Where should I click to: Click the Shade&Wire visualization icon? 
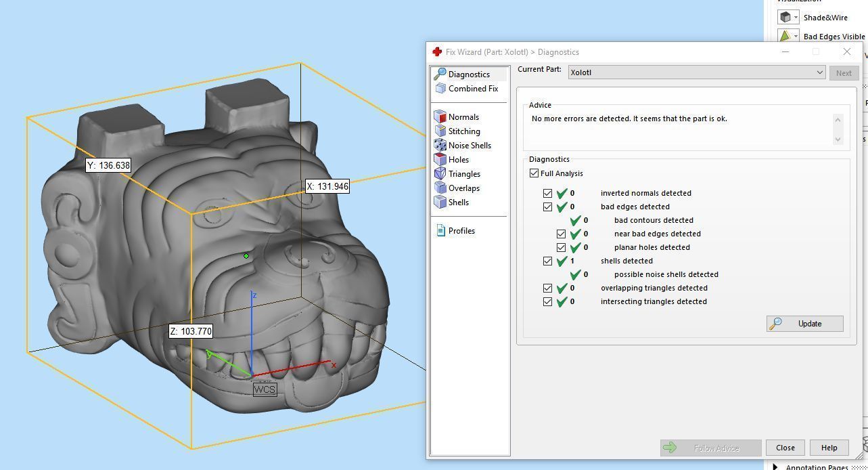785,17
